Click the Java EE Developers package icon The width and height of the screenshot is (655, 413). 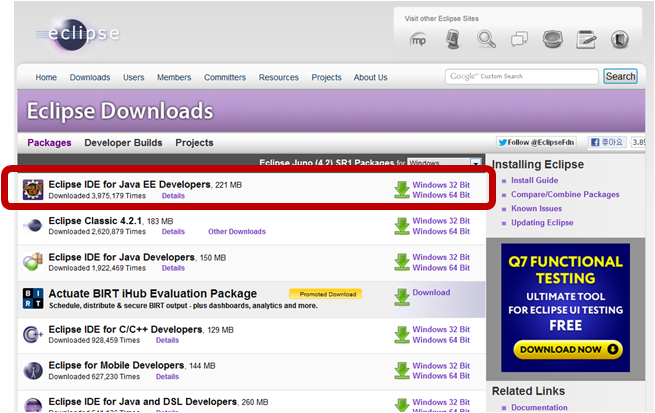33,190
